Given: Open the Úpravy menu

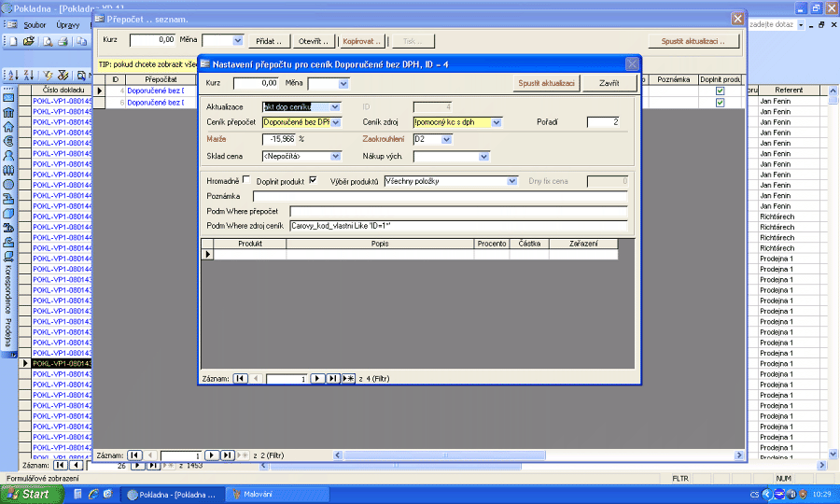Looking at the screenshot, I should [x=67, y=24].
